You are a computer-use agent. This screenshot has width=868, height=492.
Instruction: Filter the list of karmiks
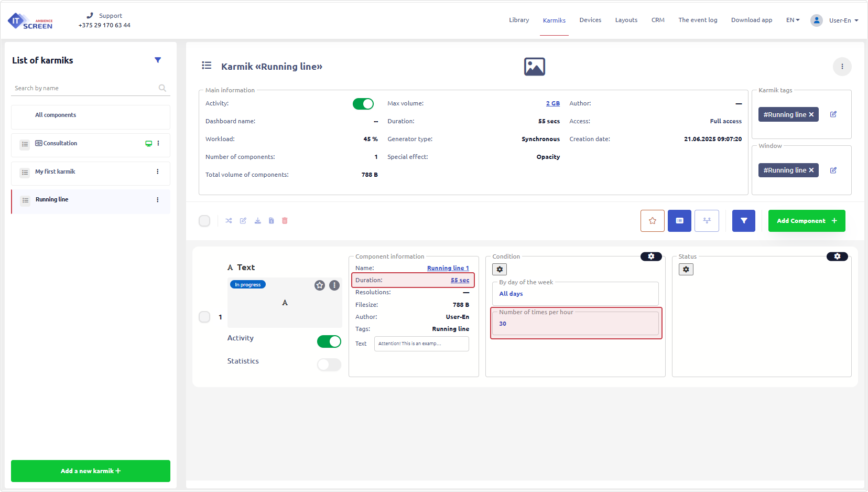point(158,60)
